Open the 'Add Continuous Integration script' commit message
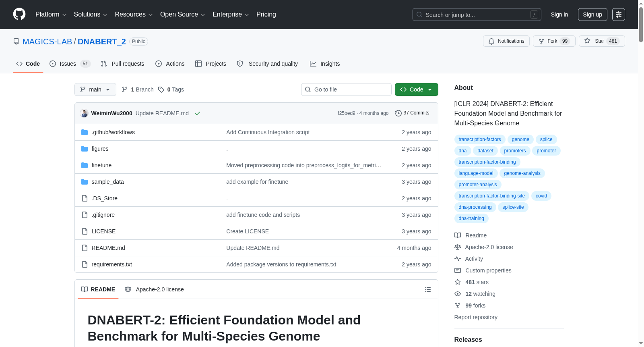This screenshot has width=644, height=347. pos(268,132)
